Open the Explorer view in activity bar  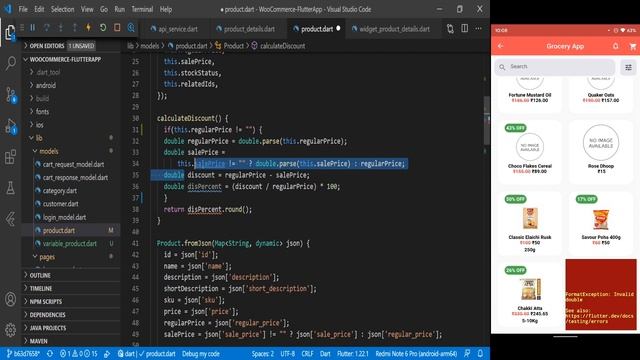pyautogui.click(x=10, y=32)
